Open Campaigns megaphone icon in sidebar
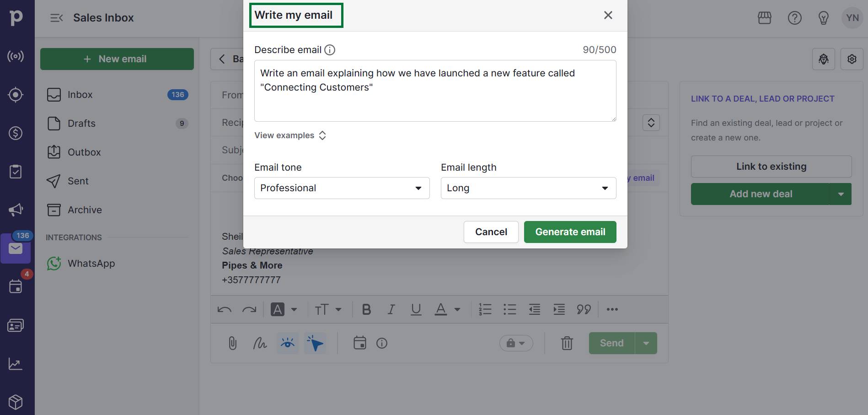Image resolution: width=868 pixels, height=415 pixels. [16, 210]
